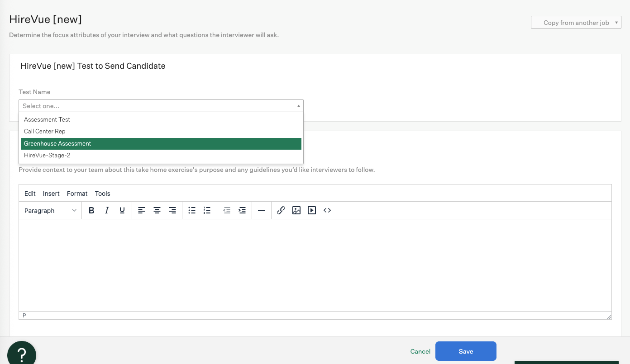
Task: Align text to the right
Action: pyautogui.click(x=172, y=210)
